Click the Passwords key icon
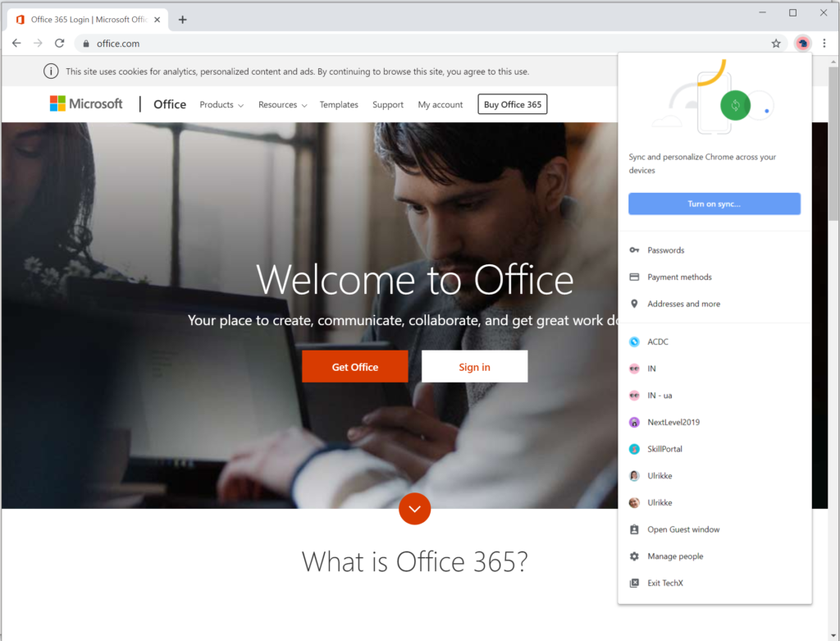Image resolution: width=840 pixels, height=641 pixels. [634, 250]
